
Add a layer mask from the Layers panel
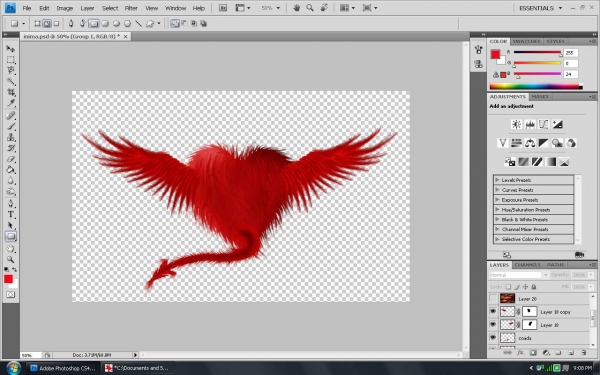pyautogui.click(x=533, y=352)
